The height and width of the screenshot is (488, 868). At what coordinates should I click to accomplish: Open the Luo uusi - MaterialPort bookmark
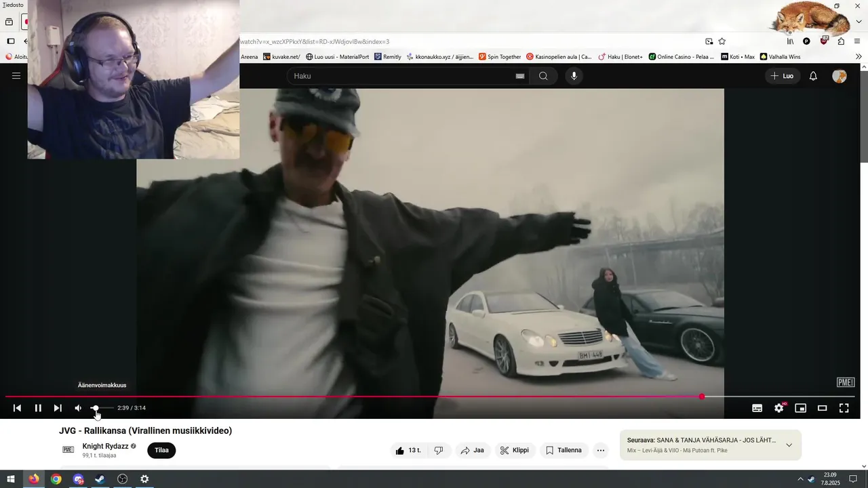[338, 57]
